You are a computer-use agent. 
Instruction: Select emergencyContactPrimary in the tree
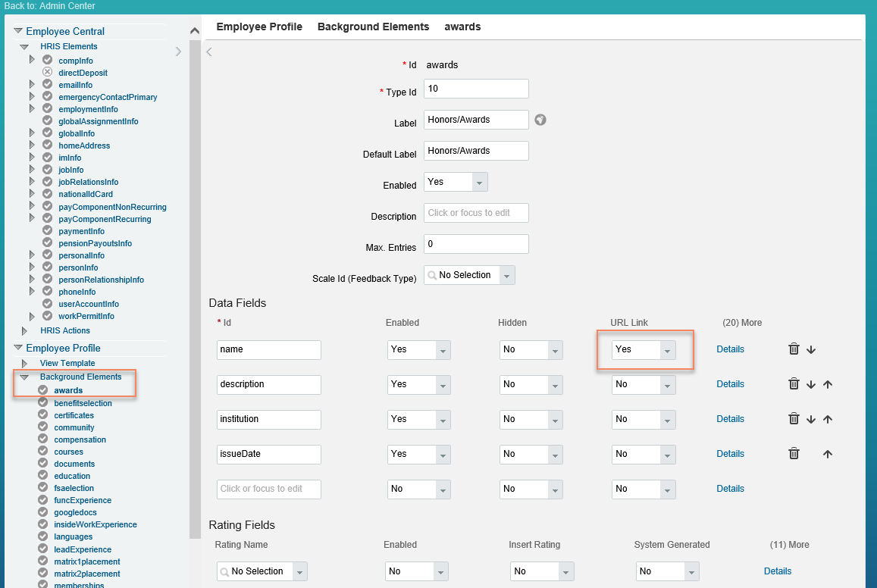108,97
